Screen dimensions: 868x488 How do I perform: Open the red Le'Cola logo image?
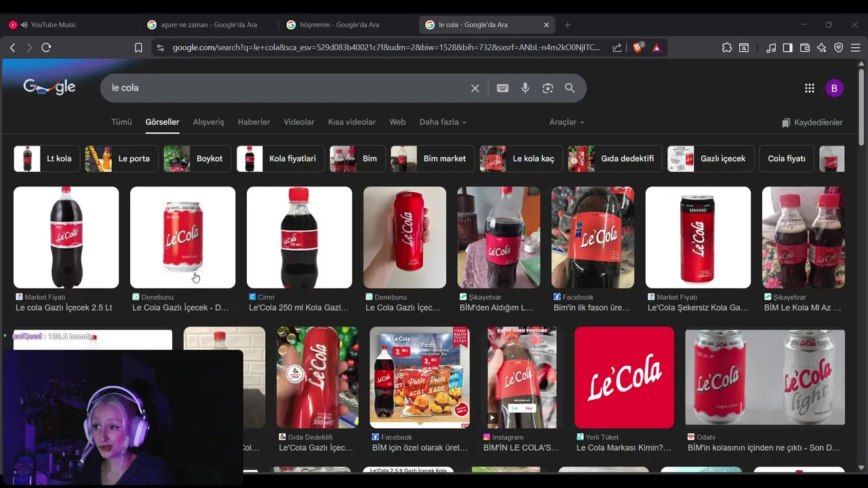tap(624, 377)
